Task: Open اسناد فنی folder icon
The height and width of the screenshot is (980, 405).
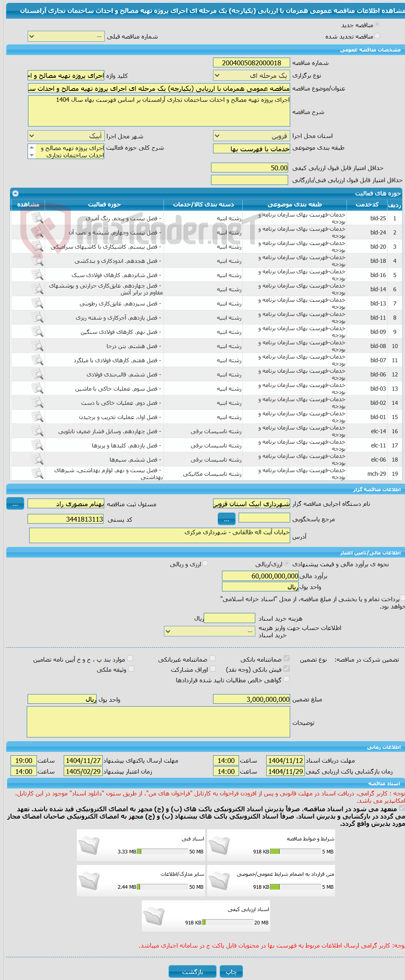Action: pos(89,846)
